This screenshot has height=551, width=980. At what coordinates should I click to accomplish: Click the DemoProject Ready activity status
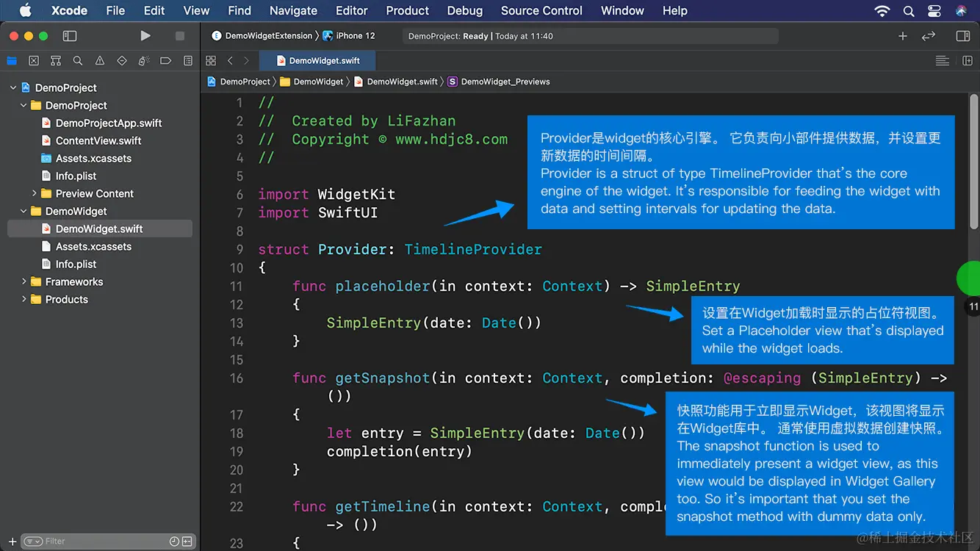[590, 36]
